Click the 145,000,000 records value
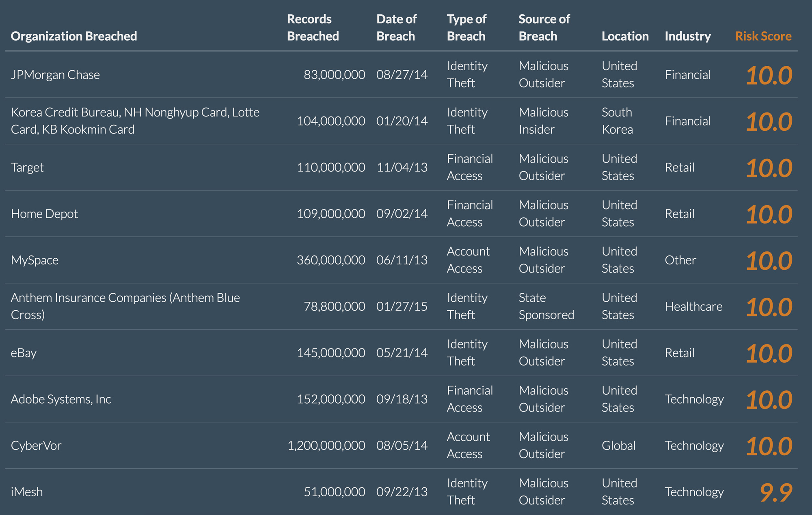This screenshot has height=515, width=812. pyautogui.click(x=331, y=353)
